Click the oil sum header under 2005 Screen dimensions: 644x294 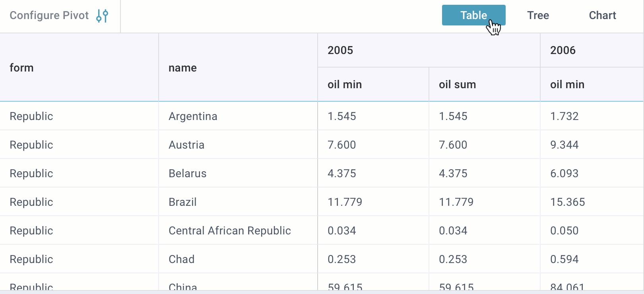click(457, 85)
